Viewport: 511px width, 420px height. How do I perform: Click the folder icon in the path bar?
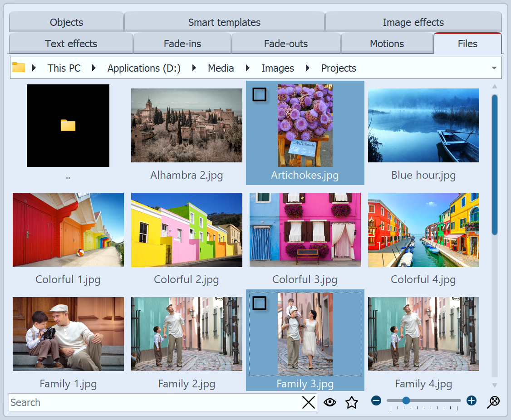18,68
